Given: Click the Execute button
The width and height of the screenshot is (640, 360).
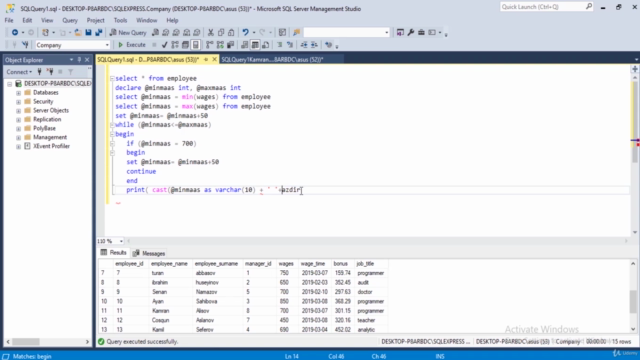Looking at the screenshot, I should pos(131,45).
